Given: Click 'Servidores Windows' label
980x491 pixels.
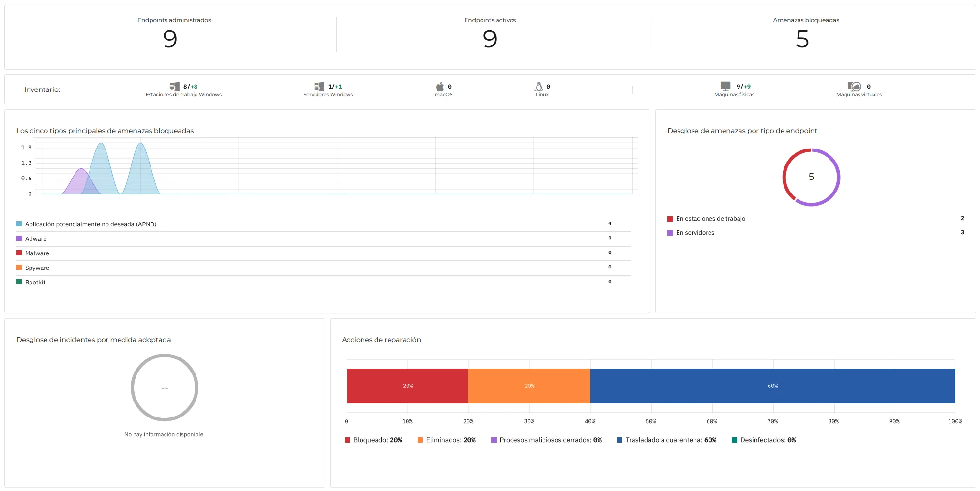Looking at the screenshot, I should pos(328,95).
